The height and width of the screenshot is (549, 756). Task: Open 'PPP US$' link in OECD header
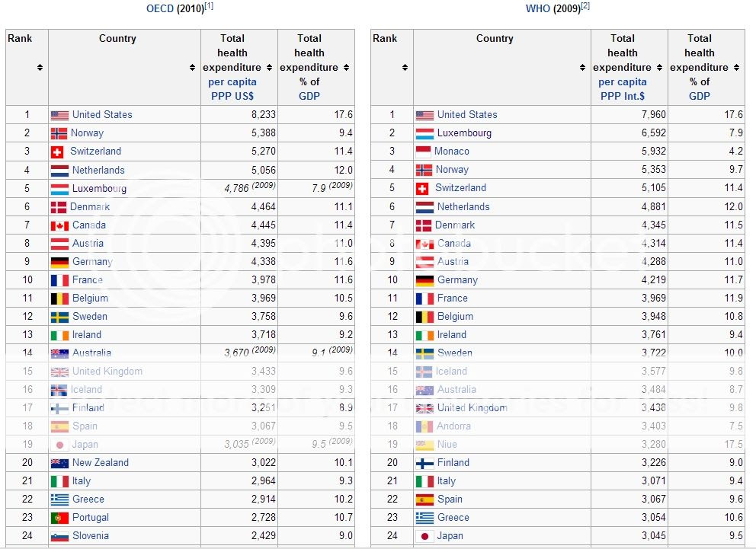[x=232, y=96]
